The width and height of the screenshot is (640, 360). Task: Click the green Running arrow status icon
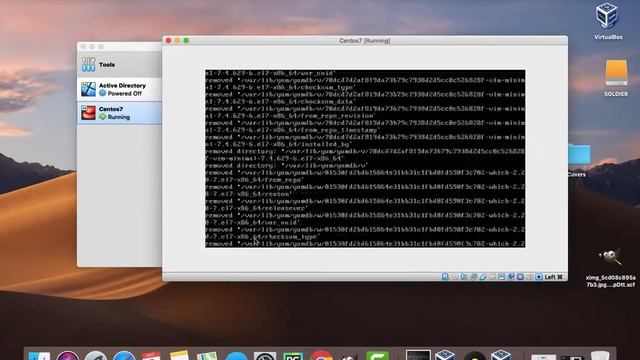click(x=102, y=117)
